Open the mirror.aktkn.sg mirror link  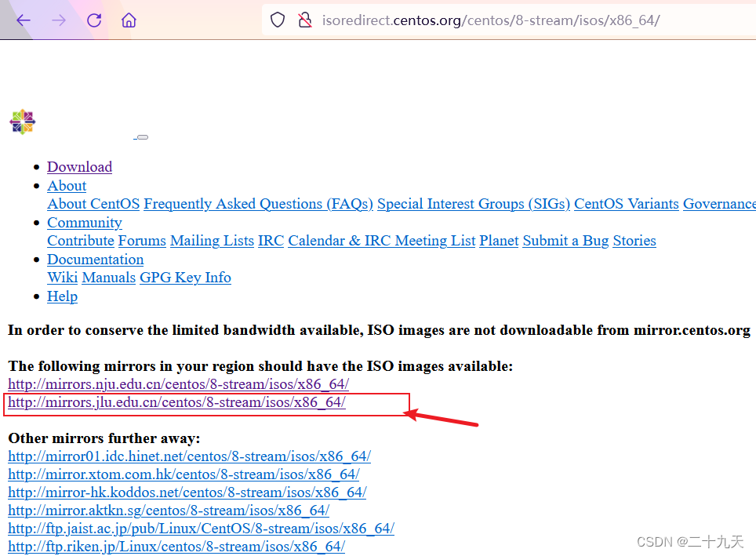pyautogui.click(x=169, y=511)
